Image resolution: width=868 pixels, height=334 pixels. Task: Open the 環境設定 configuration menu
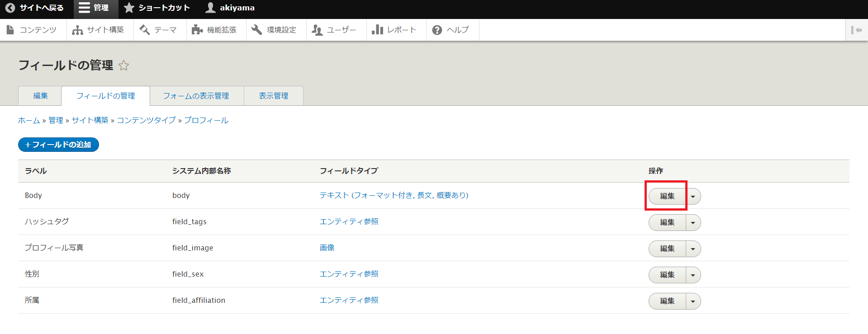[275, 30]
